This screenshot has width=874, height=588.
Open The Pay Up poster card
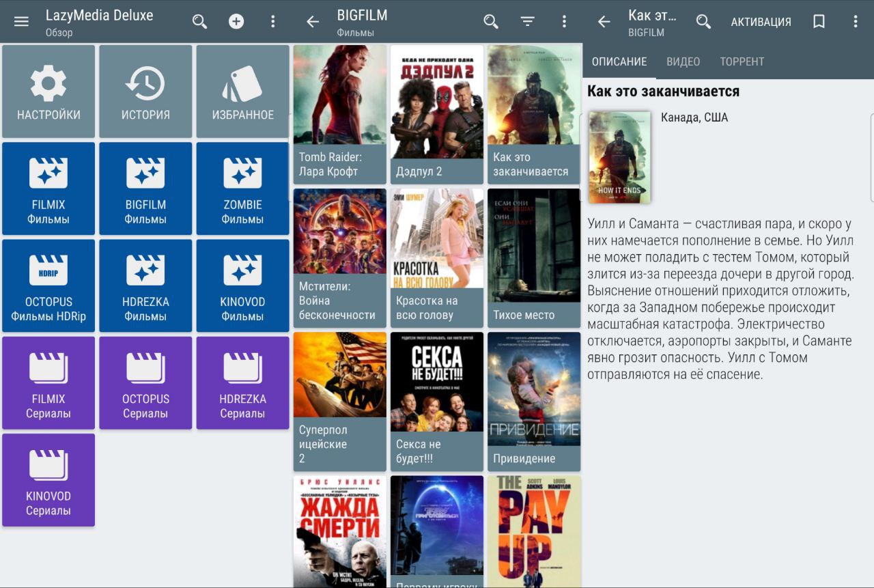(534, 531)
